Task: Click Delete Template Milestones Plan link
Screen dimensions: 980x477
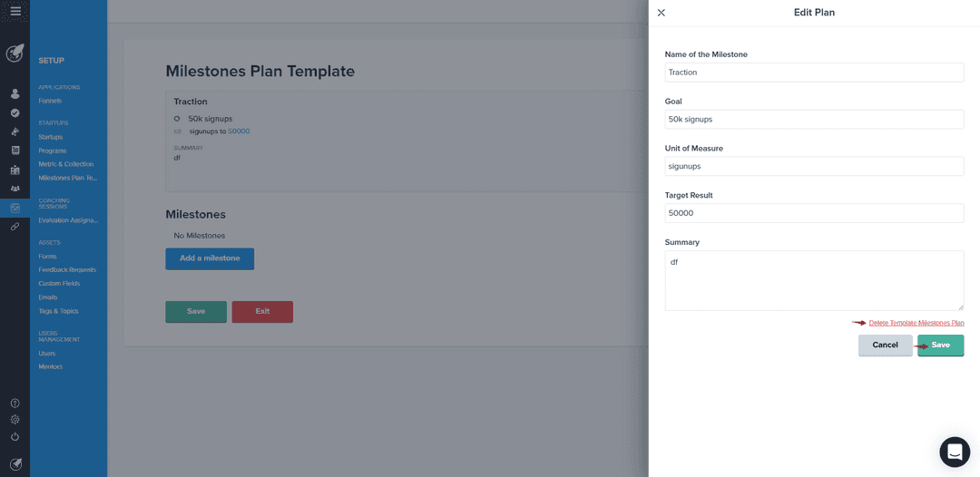Action: [916, 323]
